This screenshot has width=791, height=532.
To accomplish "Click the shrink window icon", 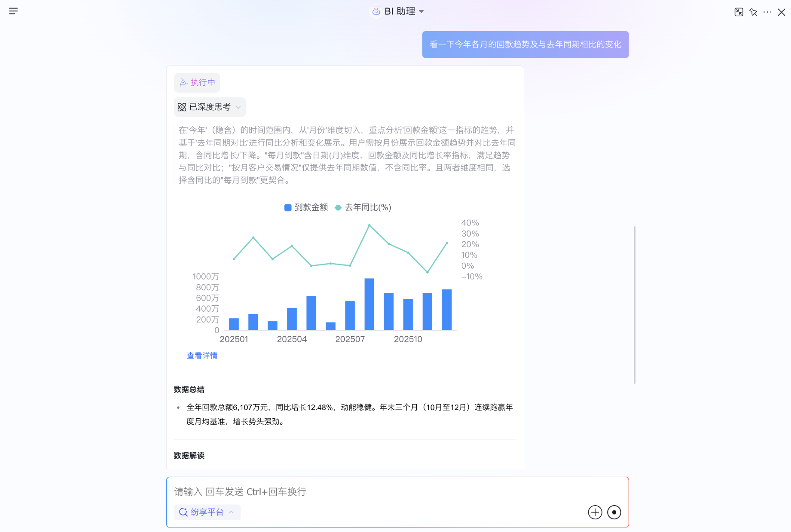I will click(739, 12).
